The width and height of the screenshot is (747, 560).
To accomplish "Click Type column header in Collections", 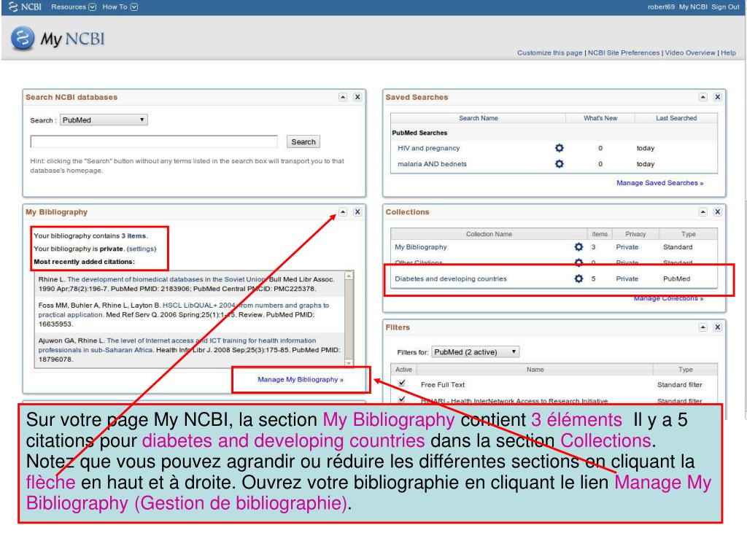I will (x=688, y=234).
